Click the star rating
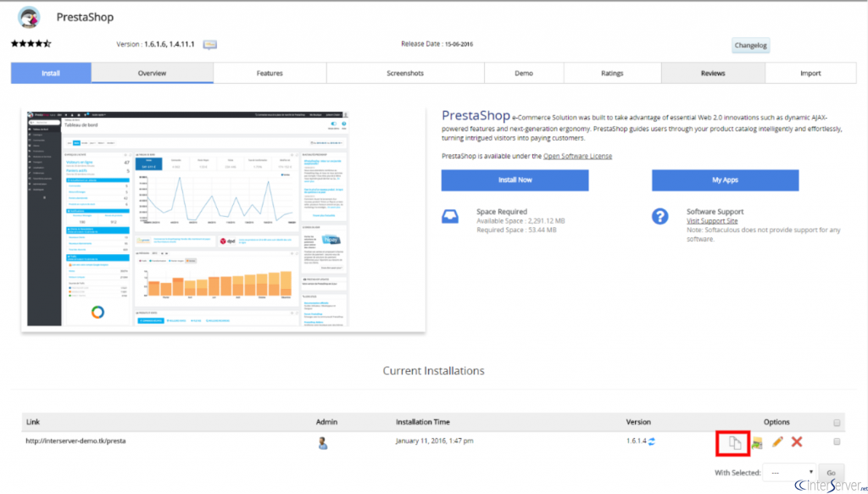Image resolution: width=868 pixels, height=494 pixels. [31, 44]
